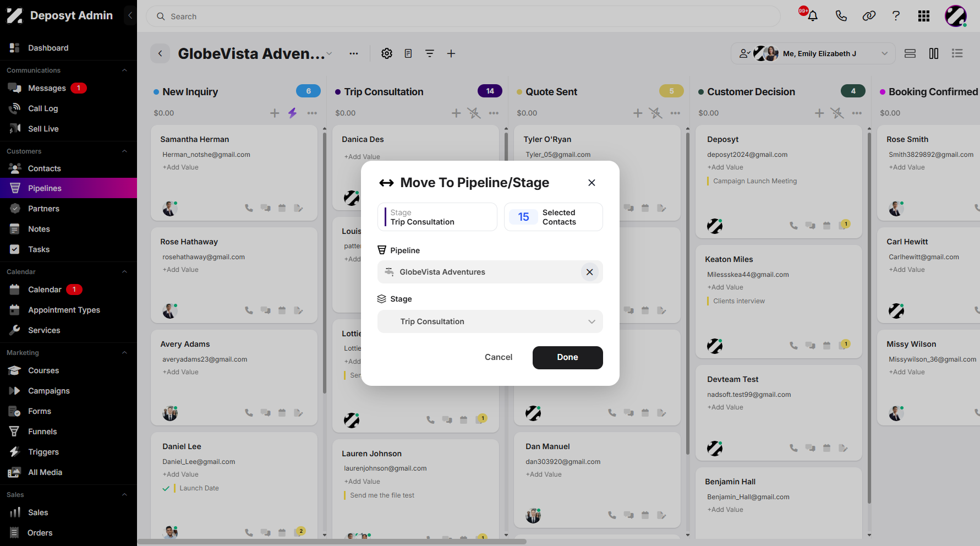
Task: Confirm the move with Done
Action: click(567, 357)
